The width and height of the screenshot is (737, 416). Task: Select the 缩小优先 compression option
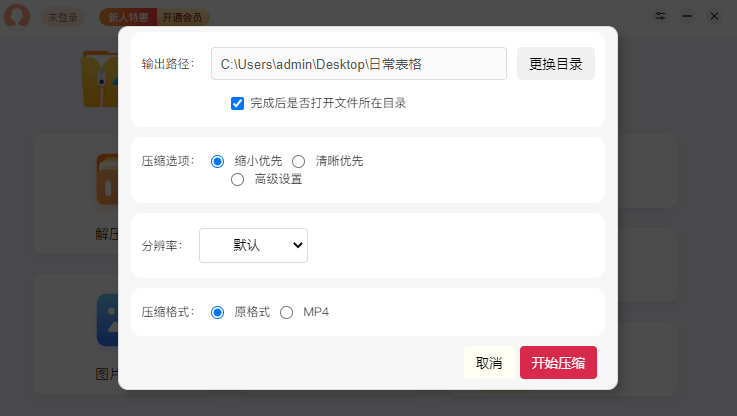218,161
